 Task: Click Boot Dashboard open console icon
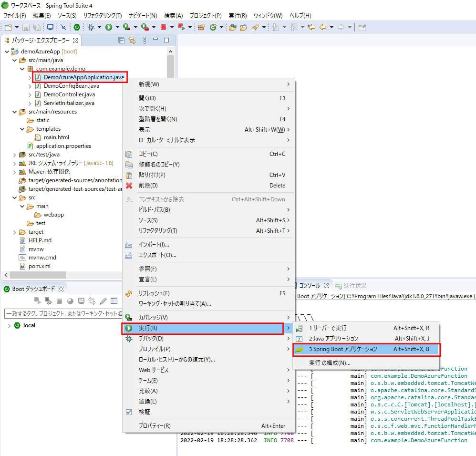(x=81, y=301)
